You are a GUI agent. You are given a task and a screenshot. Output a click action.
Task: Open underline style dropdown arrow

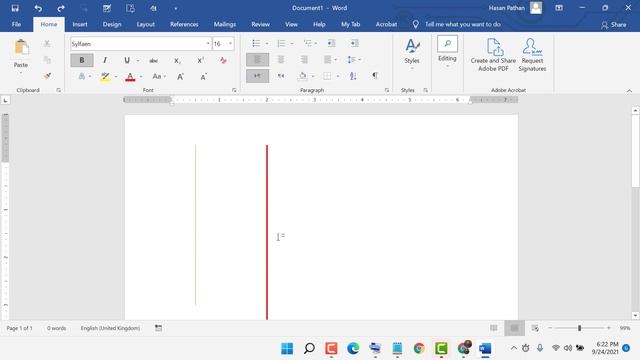click(138, 60)
